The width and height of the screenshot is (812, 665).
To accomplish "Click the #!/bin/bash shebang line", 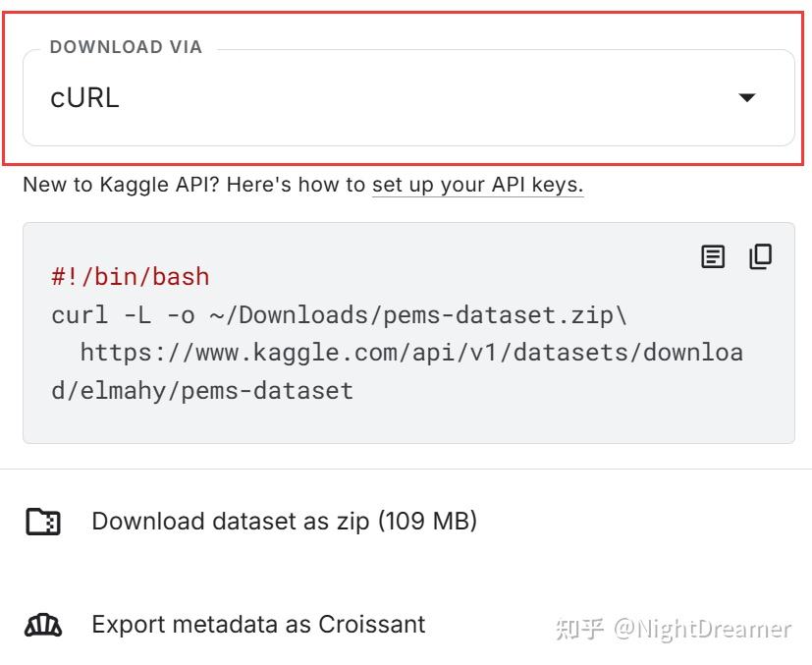I will [x=131, y=277].
